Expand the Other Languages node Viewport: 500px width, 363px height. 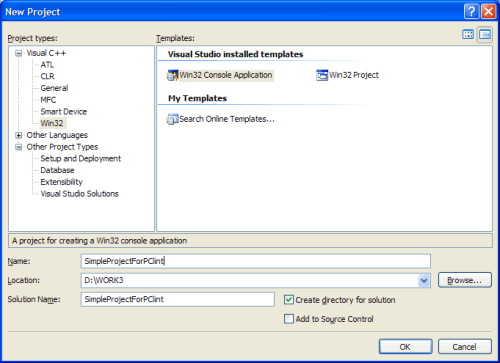pyautogui.click(x=19, y=135)
